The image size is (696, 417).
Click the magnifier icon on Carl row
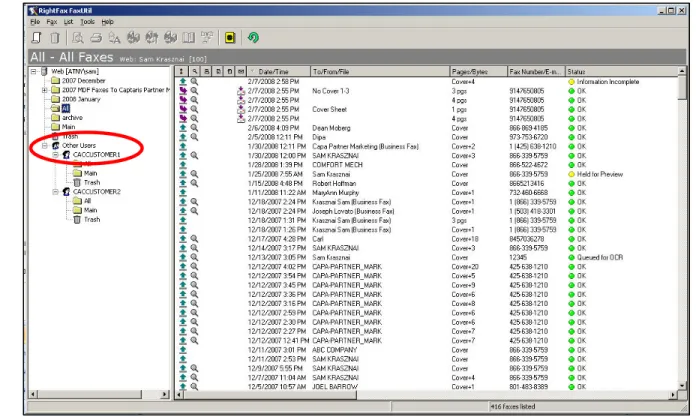click(194, 239)
